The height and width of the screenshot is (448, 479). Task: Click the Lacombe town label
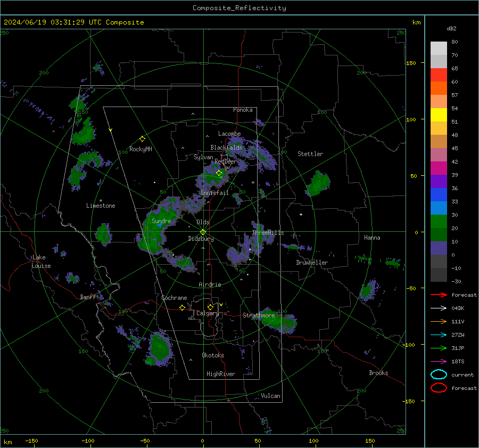229,134
